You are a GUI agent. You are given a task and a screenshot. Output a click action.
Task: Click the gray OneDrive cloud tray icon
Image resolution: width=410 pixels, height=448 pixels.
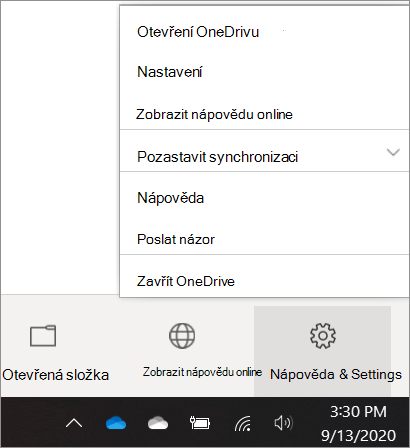[x=158, y=423]
